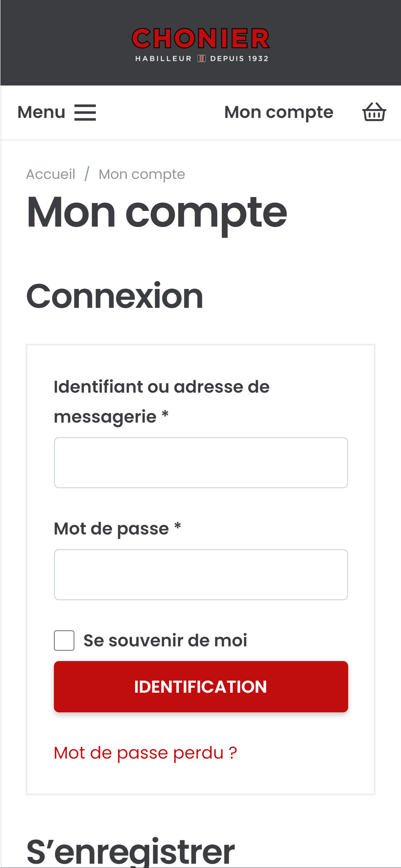401x868 pixels.
Task: Click the Identifiant ou adresse de messagerie label
Action: point(162,402)
